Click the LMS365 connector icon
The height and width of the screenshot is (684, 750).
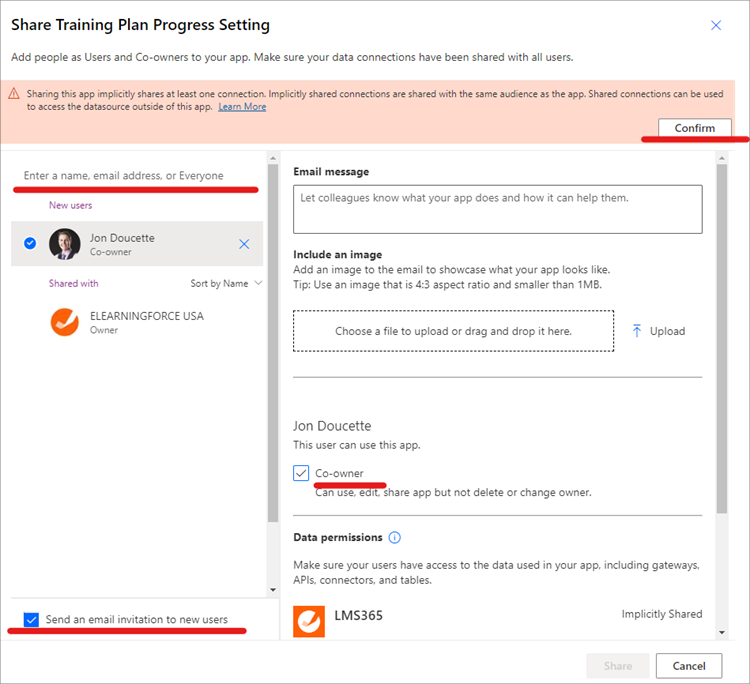tap(309, 621)
